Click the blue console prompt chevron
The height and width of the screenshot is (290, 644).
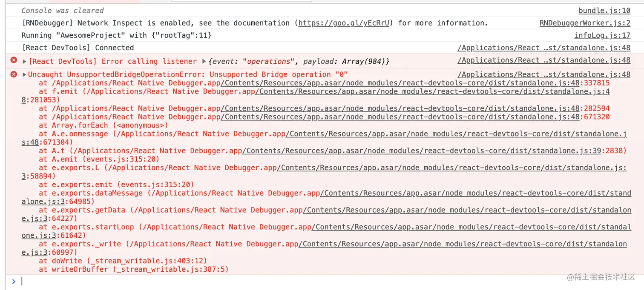pos(14,281)
